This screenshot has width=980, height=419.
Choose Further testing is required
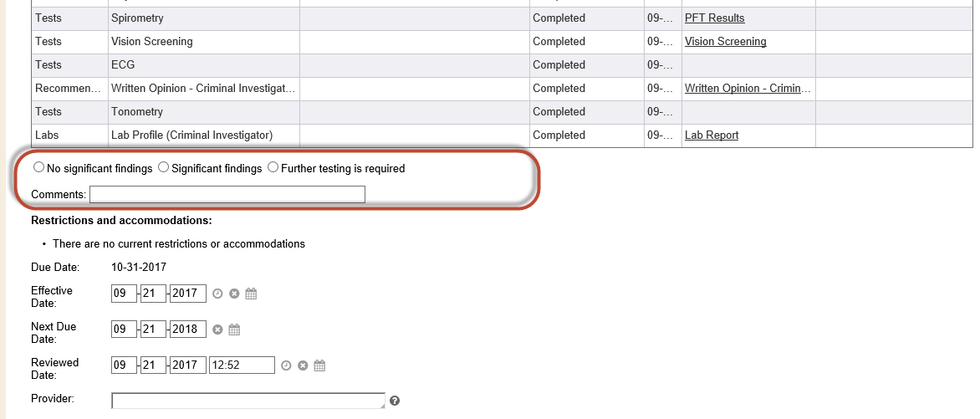(x=273, y=167)
